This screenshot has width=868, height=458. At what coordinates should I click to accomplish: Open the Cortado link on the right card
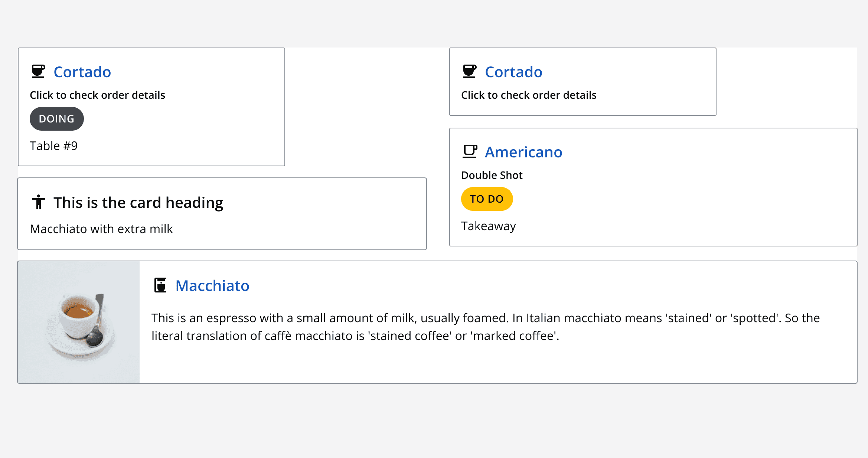[513, 72]
